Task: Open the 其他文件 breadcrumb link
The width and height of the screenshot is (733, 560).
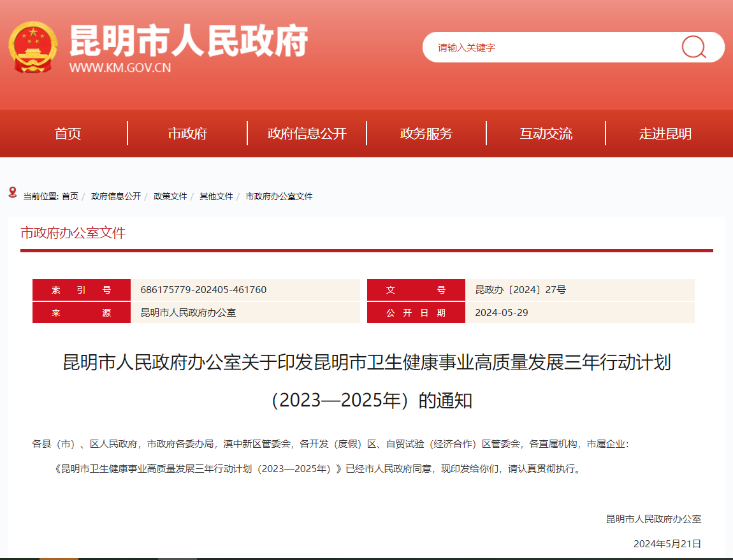Action: coord(216,196)
